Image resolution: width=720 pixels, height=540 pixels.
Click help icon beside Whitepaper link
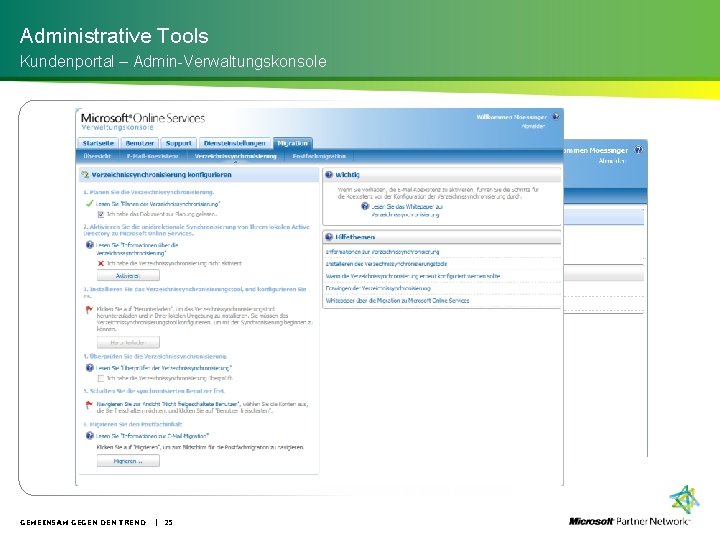point(365,207)
